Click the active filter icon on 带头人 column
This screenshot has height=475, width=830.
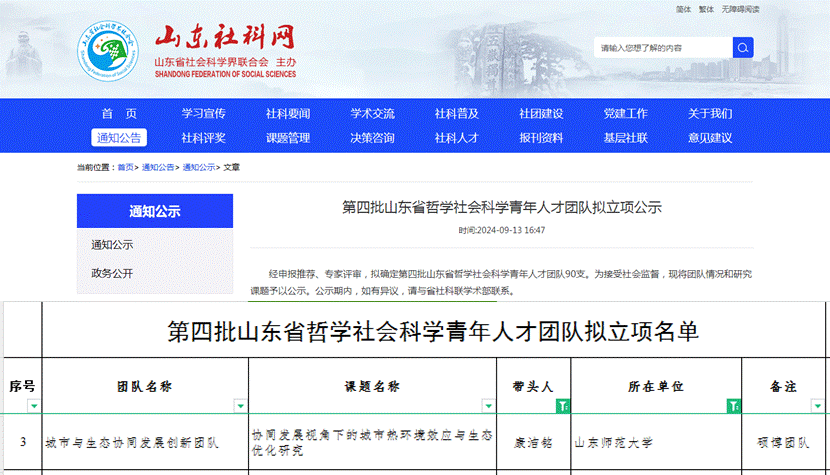[x=563, y=405]
